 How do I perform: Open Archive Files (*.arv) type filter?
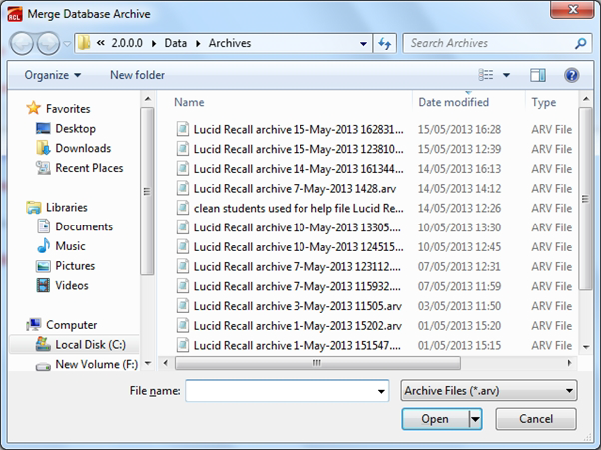tap(489, 391)
